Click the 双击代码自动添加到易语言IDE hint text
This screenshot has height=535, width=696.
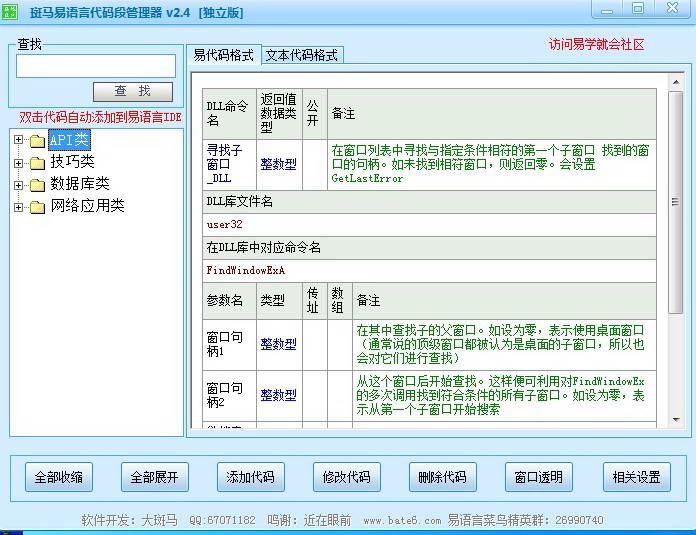(x=100, y=117)
